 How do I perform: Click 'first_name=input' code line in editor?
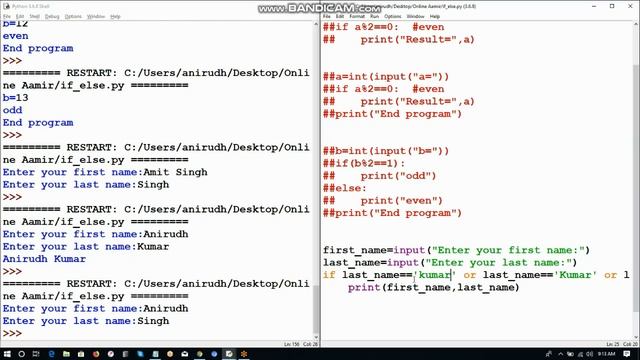coord(456,250)
